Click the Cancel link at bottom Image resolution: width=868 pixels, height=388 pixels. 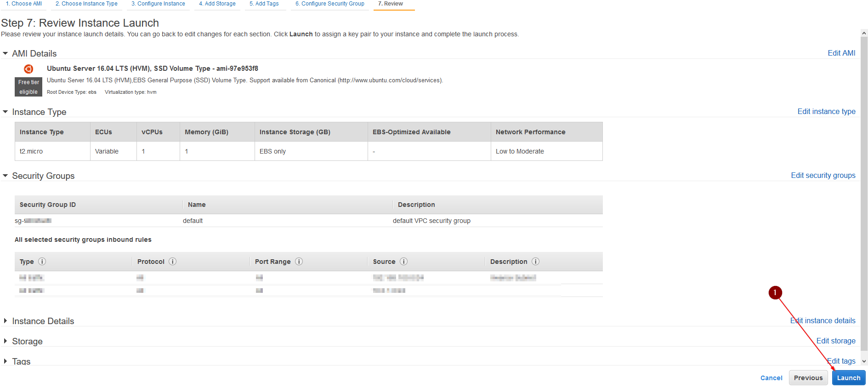771,378
